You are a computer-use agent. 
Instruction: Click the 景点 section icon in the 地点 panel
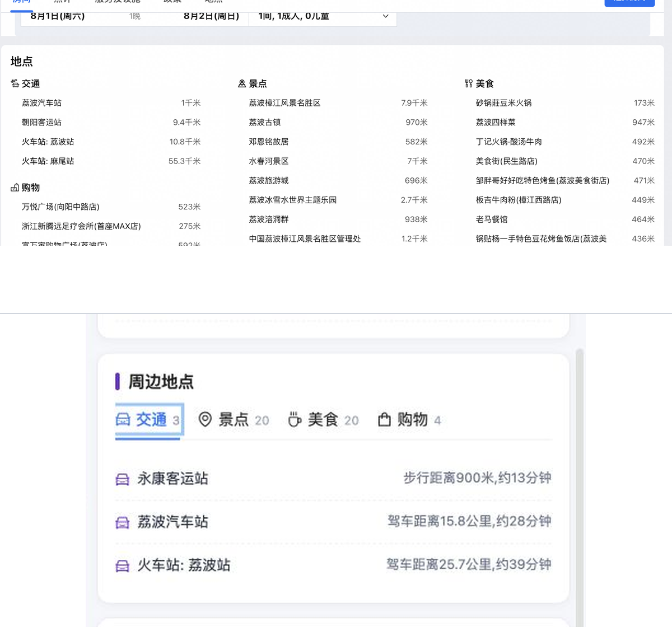[242, 83]
